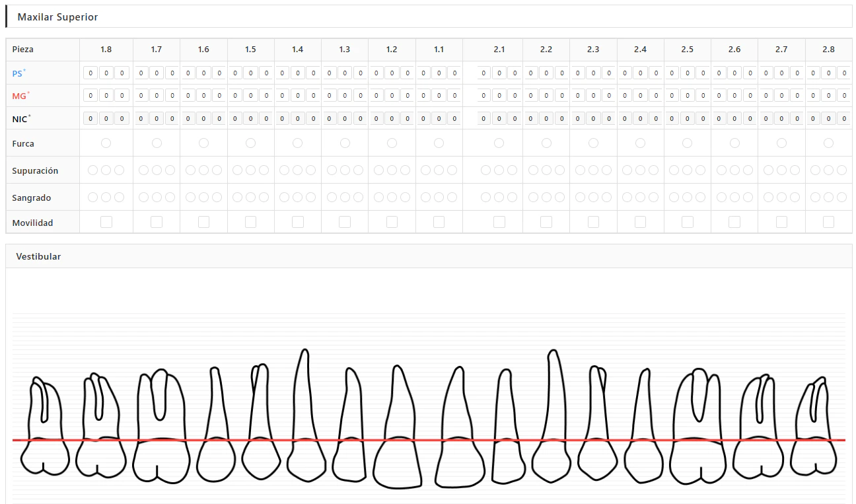Tick Movilidad checkbox under tooth 1.4

tap(298, 222)
